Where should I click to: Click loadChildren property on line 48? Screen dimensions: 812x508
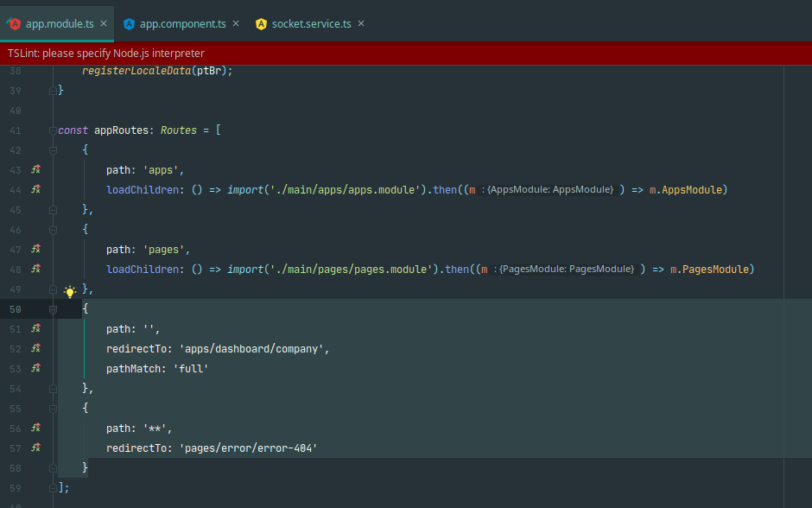tap(143, 270)
